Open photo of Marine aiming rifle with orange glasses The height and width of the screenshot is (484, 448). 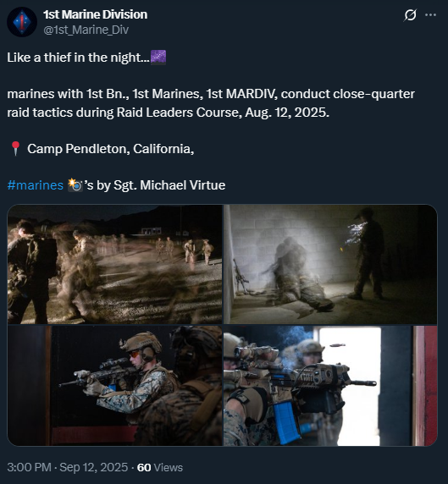pyautogui.click(x=114, y=386)
